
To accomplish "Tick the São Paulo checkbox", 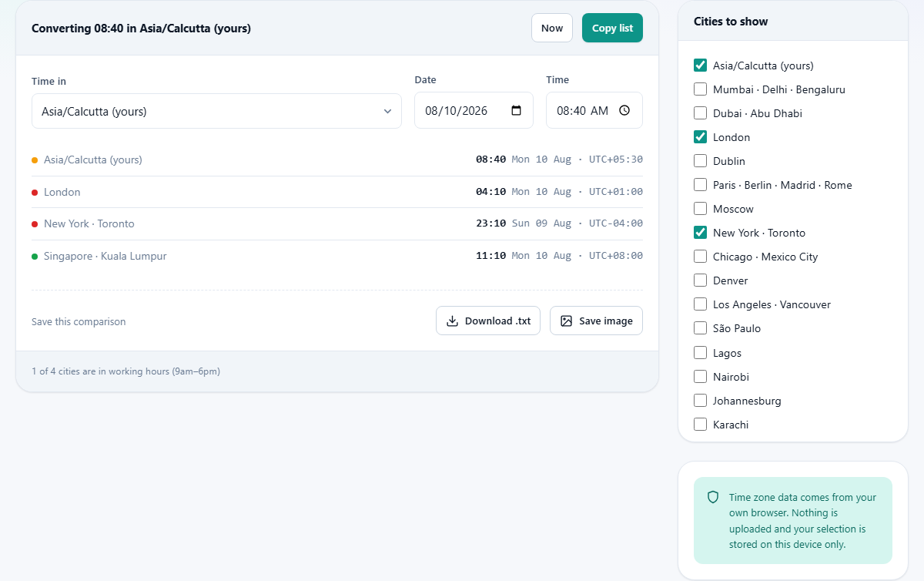I will [700, 328].
